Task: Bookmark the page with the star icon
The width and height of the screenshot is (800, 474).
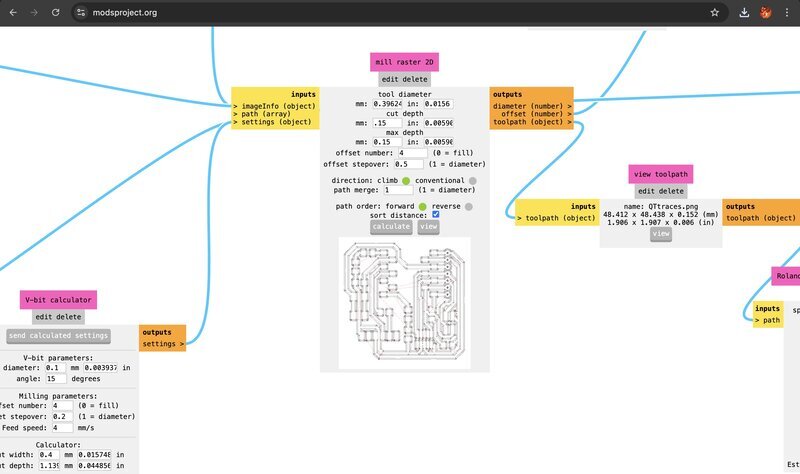Action: [714, 12]
